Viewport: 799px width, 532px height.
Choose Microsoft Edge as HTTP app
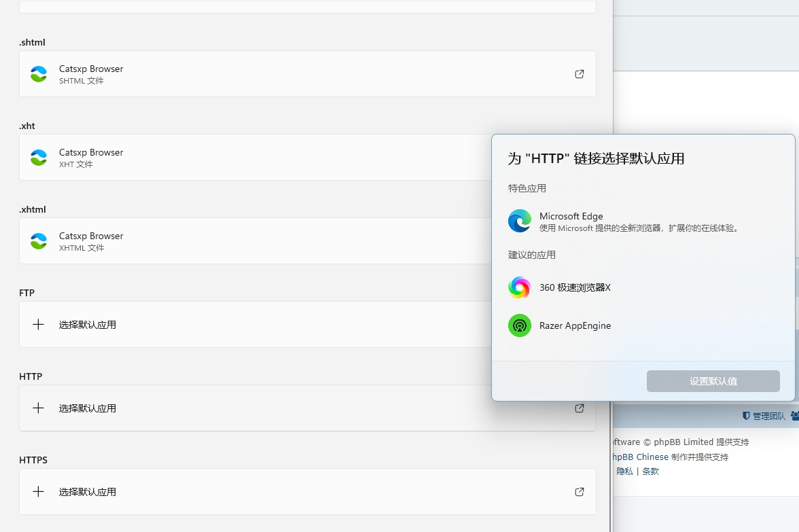[x=643, y=221]
